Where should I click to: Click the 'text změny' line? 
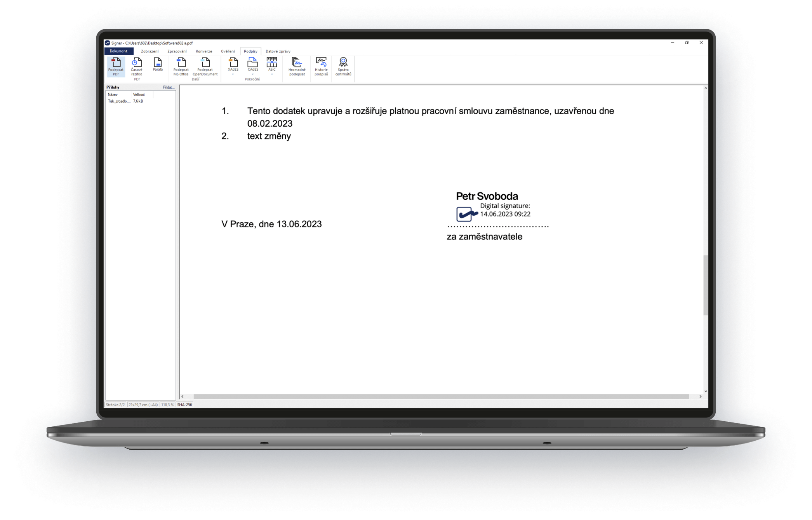(269, 136)
